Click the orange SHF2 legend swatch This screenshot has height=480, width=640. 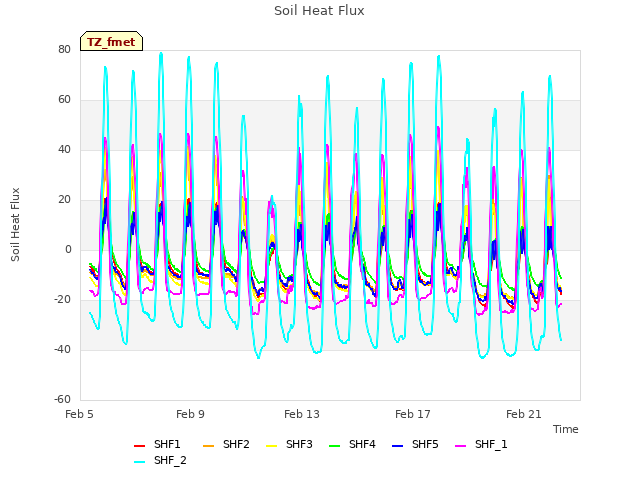(x=209, y=446)
